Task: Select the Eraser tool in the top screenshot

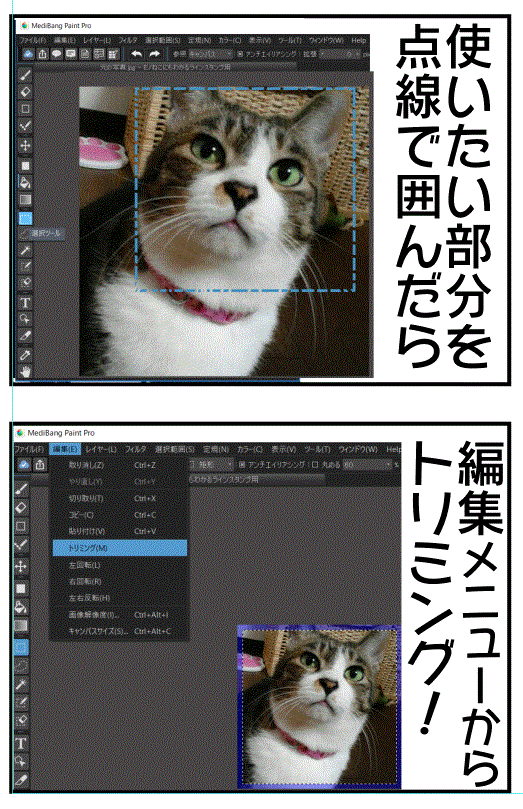Action: pos(25,92)
